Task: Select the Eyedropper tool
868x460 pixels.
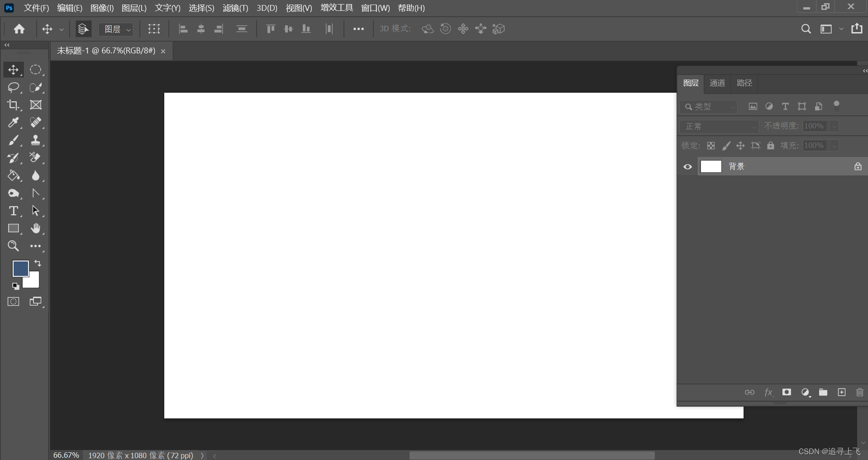Action: point(13,123)
